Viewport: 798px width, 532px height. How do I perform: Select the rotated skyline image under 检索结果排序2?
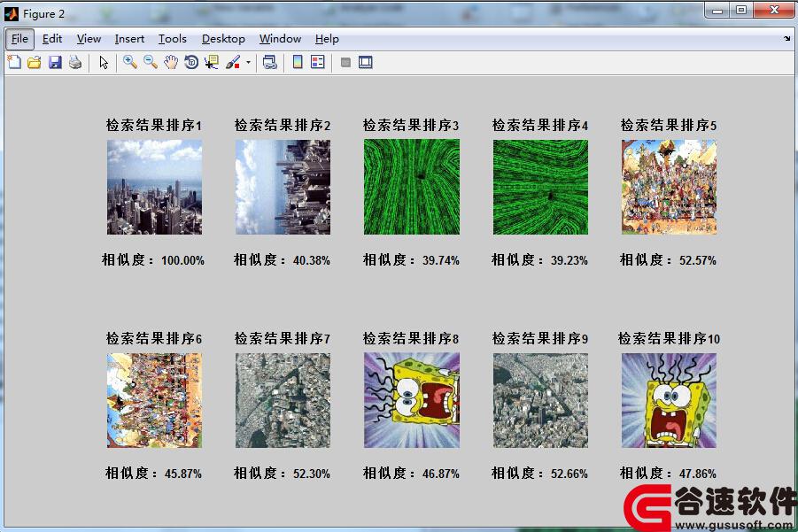coord(283,187)
